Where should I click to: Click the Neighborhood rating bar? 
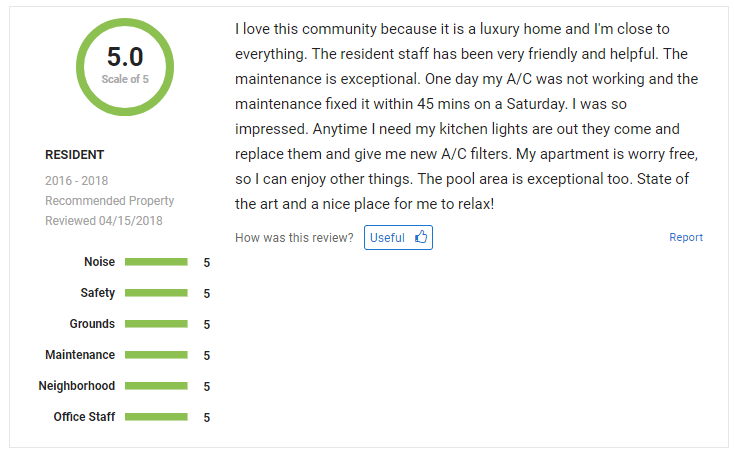click(156, 386)
